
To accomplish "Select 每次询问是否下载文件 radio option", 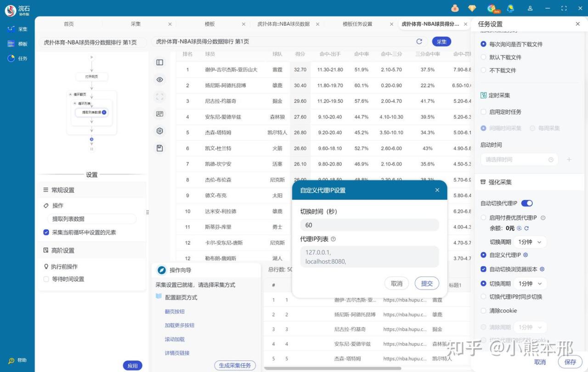I will pos(483,44).
